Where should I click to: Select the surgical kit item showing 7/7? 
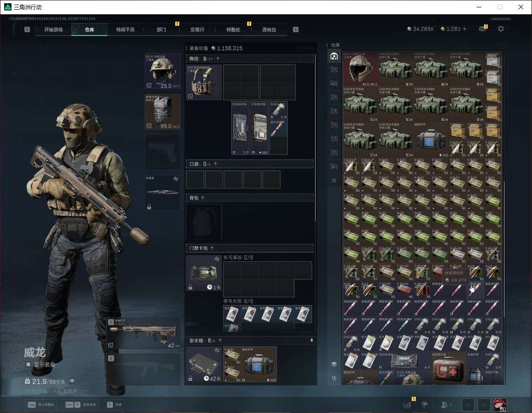pyautogui.click(x=241, y=128)
